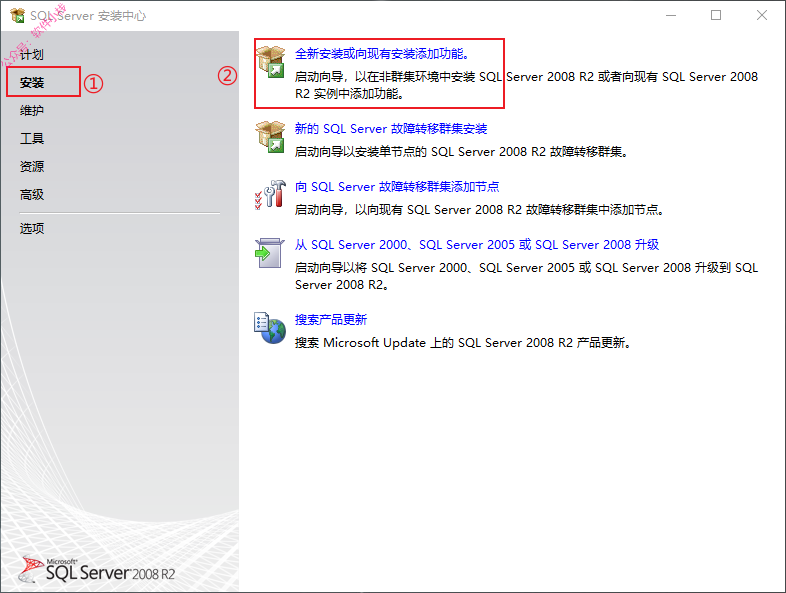This screenshot has height=593, width=786.
Task: Minimize the SQL Server 安装中心 window
Action: pyautogui.click(x=671, y=16)
